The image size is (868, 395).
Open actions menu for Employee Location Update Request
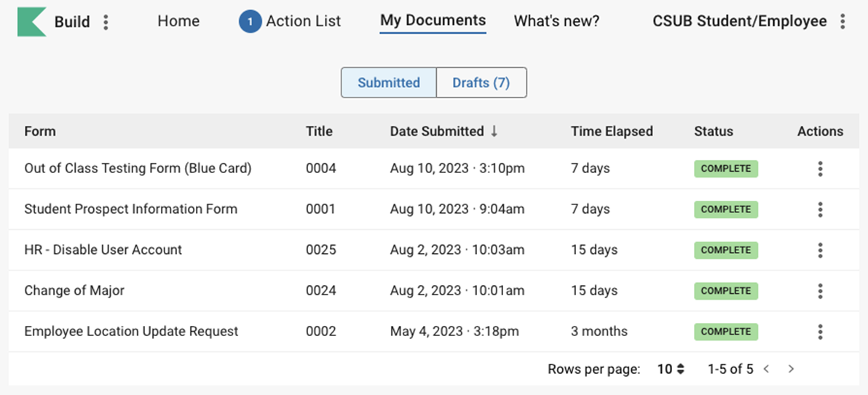pos(820,332)
